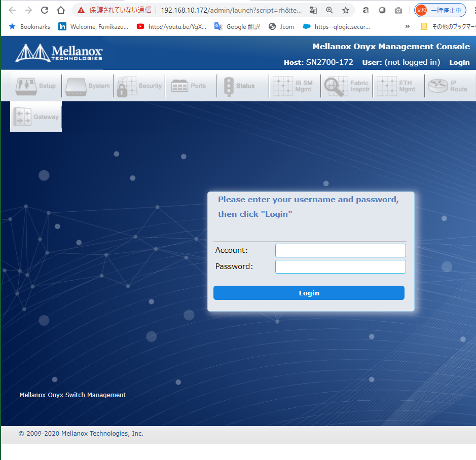The image size is (476, 460).
Task: Click the 'Mellanox Onyx Management Console' title
Action: [x=391, y=47]
